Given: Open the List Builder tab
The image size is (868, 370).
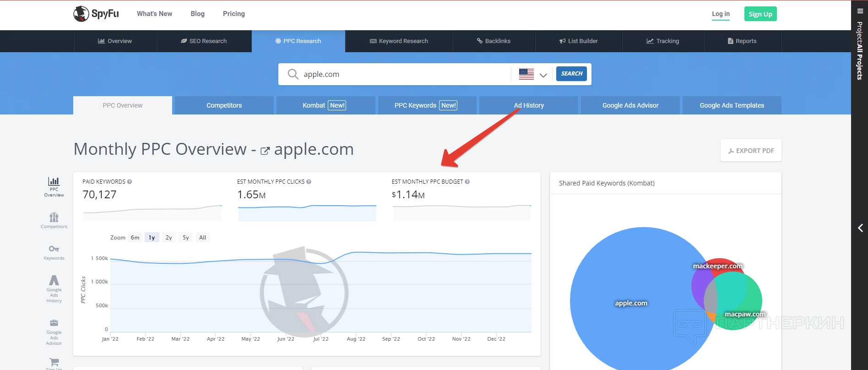Looking at the screenshot, I should click(x=579, y=41).
